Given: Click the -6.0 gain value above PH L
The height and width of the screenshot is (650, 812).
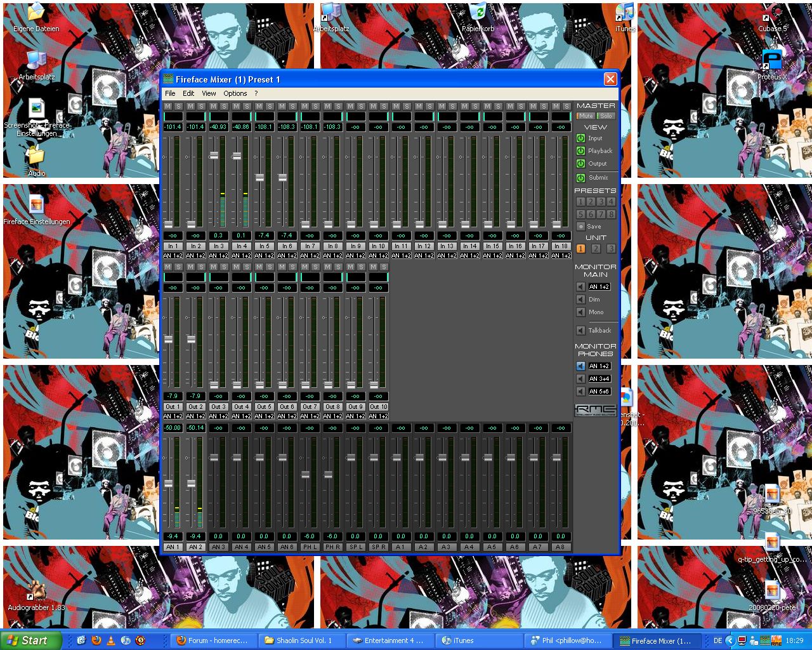Looking at the screenshot, I should pos(310,536).
